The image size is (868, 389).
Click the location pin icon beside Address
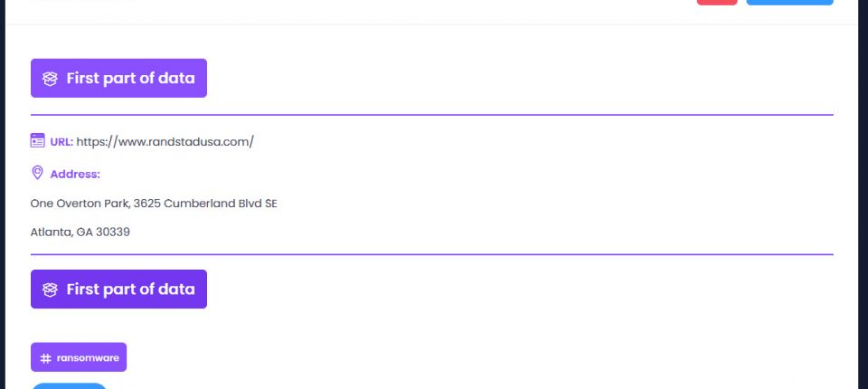click(x=38, y=173)
